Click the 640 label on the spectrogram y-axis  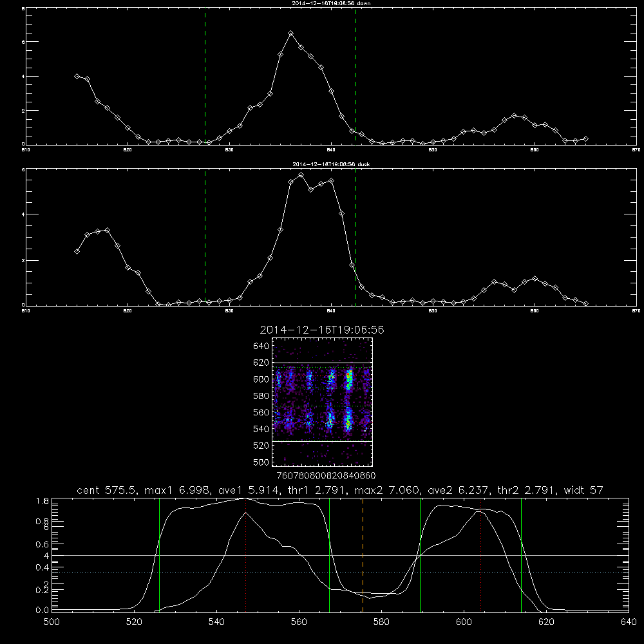click(261, 346)
